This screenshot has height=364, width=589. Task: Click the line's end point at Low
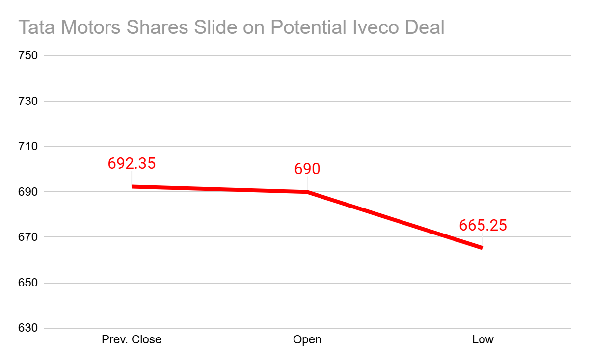(x=482, y=248)
